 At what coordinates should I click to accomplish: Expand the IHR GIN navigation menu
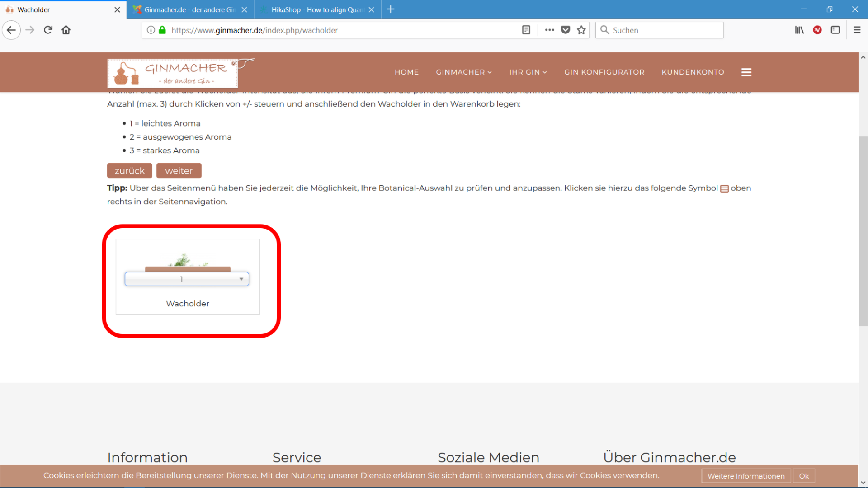(x=528, y=72)
